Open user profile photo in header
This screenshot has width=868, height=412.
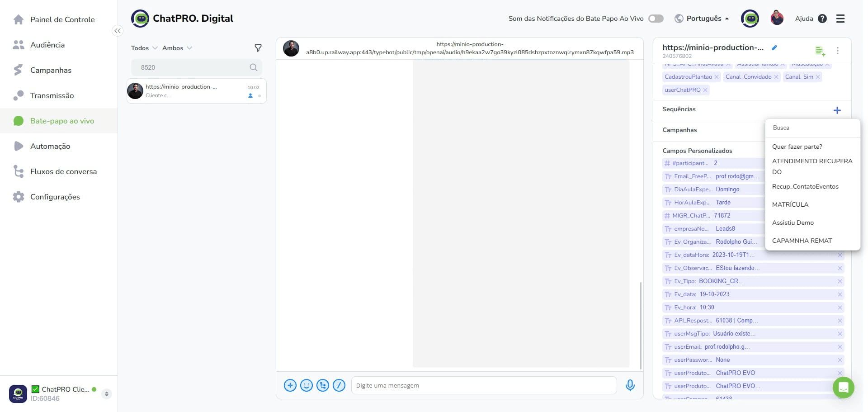coord(777,19)
